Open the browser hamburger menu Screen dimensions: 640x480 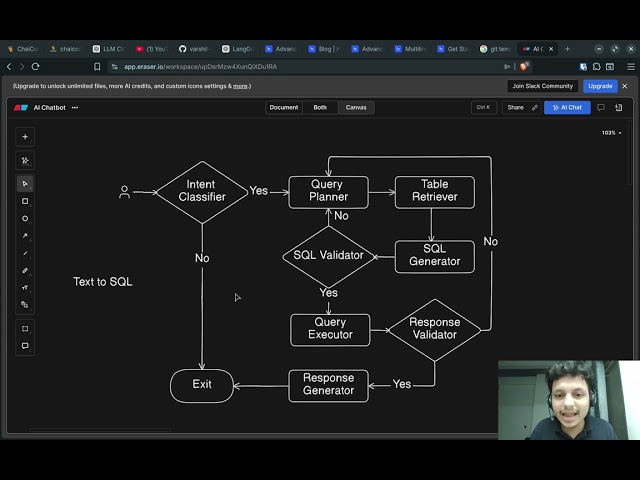click(631, 67)
